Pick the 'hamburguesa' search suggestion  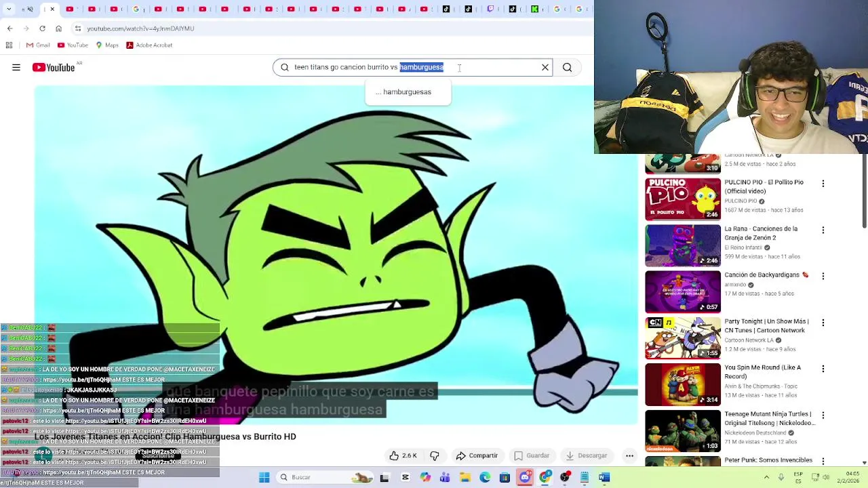tap(408, 91)
